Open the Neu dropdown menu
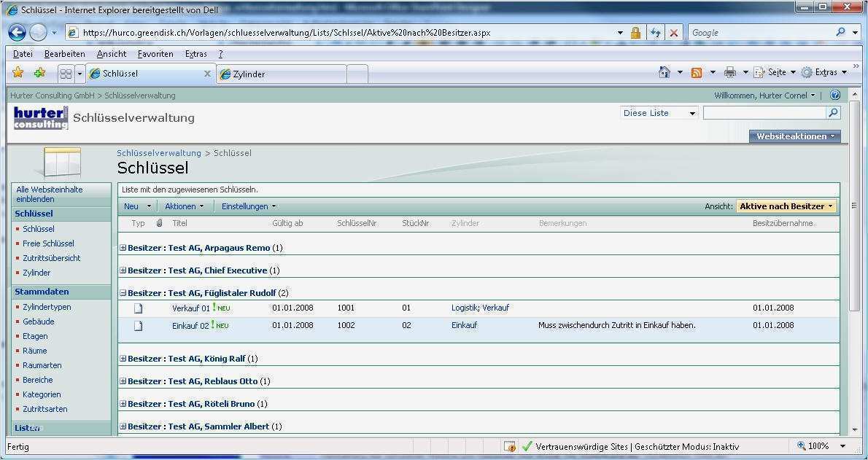Image resolution: width=868 pixels, height=460 pixels. [x=137, y=206]
